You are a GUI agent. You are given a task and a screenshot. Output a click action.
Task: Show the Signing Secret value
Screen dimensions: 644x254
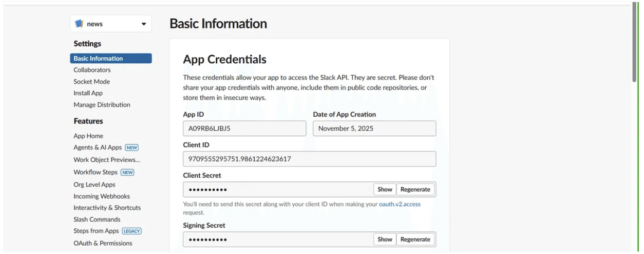[x=385, y=239]
